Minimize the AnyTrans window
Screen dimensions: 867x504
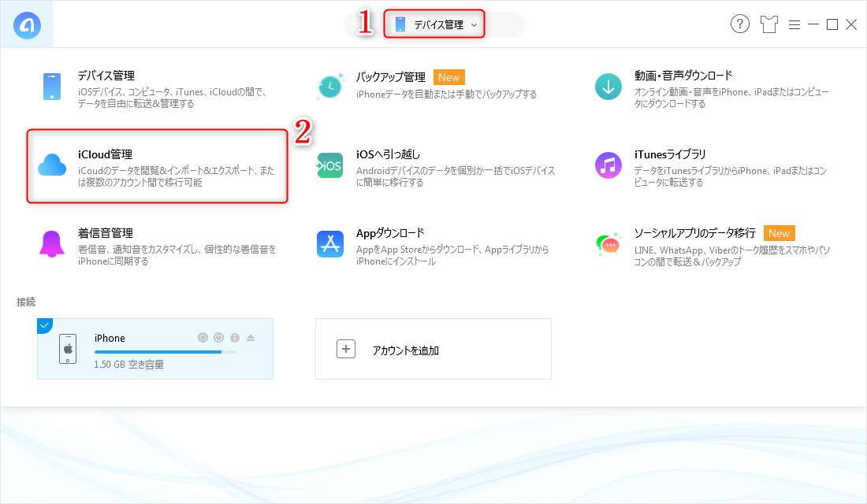(813, 24)
